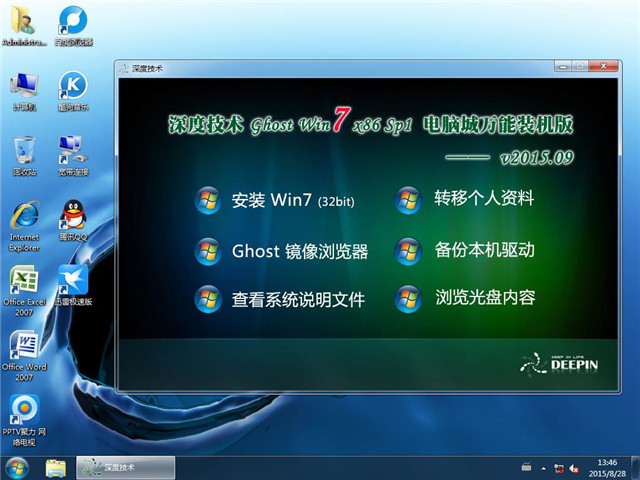The width and height of the screenshot is (640, 480).
Task: Open the Recycle Bin icon
Action: point(24,156)
